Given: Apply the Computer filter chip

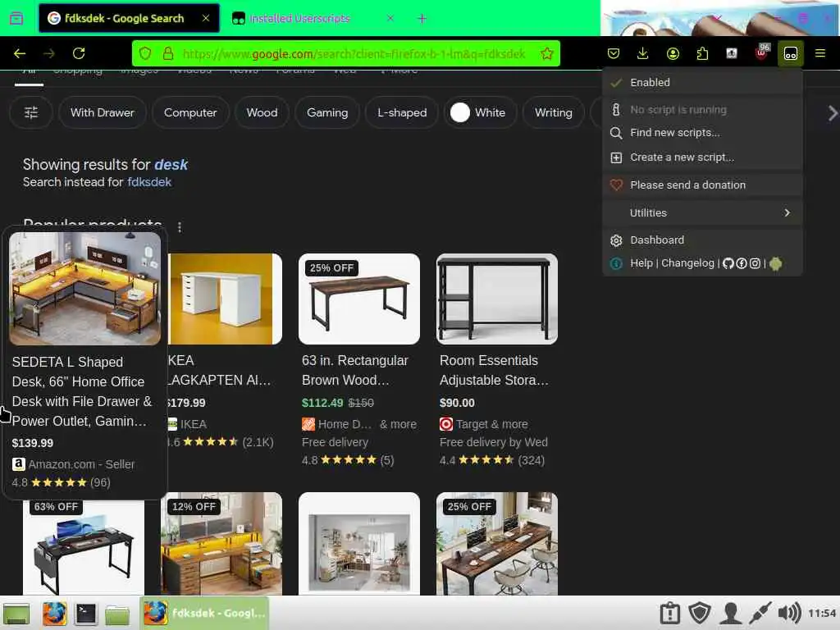Looking at the screenshot, I should pos(190,112).
